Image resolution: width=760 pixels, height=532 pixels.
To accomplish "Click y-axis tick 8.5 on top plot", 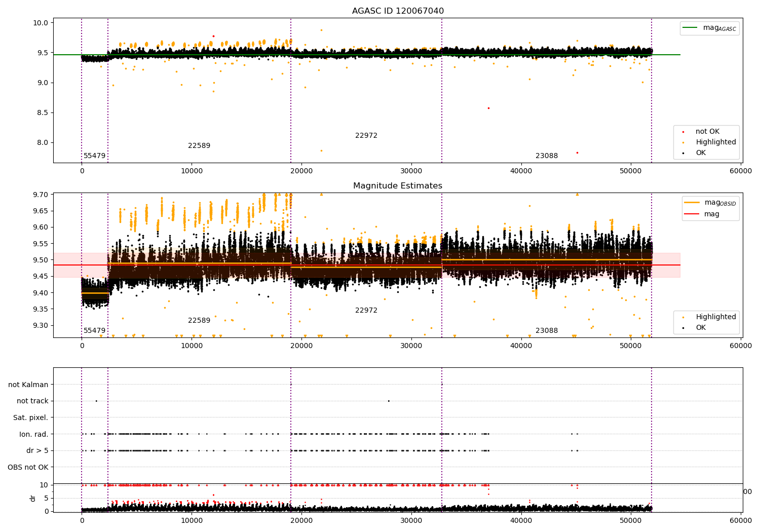I will point(43,112).
